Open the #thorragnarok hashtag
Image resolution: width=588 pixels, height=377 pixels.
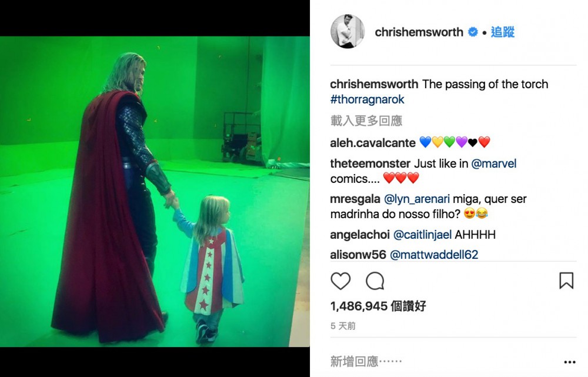click(367, 99)
